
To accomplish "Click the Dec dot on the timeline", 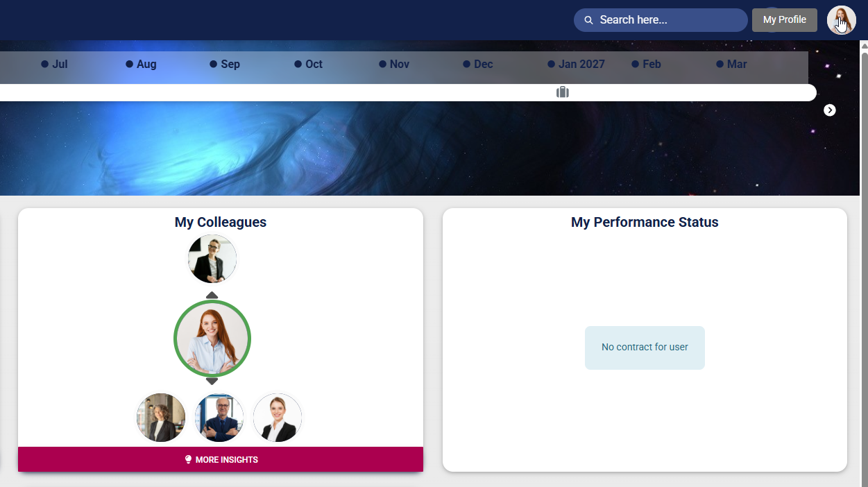I will pos(466,64).
